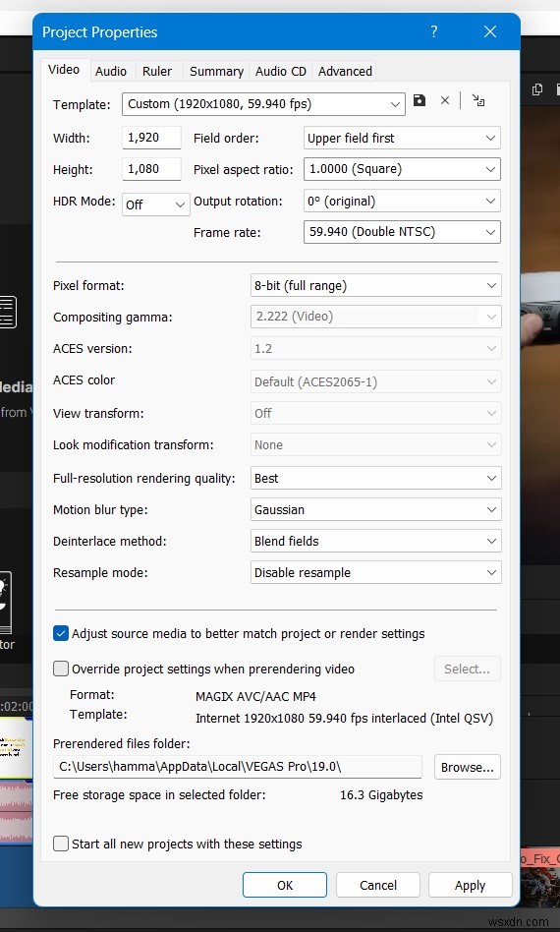Click the Width input field

(151, 138)
